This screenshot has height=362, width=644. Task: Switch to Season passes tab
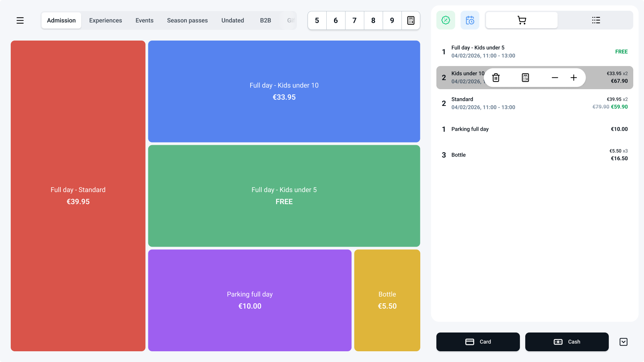(x=187, y=20)
